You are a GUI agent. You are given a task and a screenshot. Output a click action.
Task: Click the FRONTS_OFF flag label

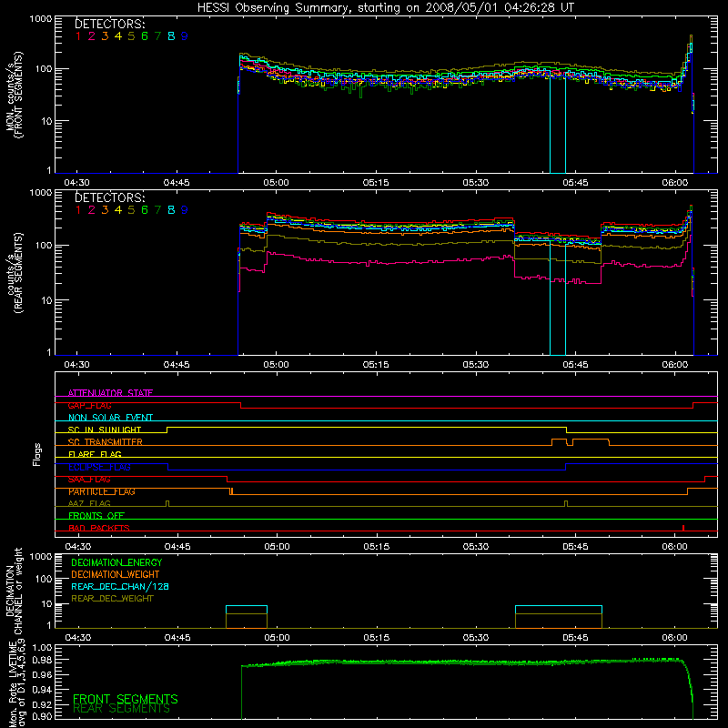(x=96, y=516)
